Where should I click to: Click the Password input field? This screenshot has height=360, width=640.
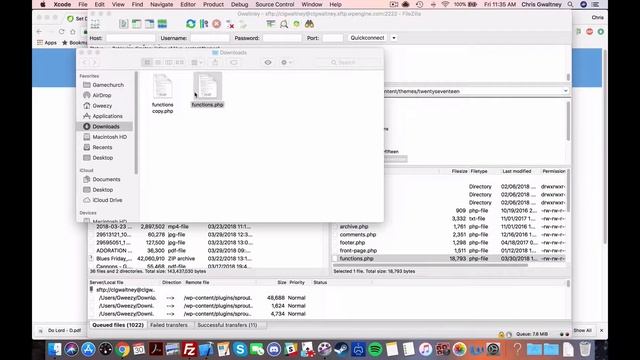click(282, 38)
